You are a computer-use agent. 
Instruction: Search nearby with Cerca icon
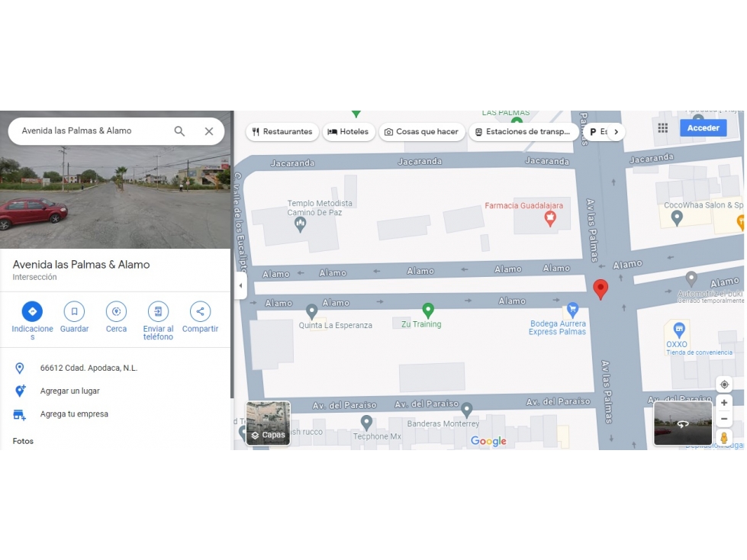pyautogui.click(x=116, y=311)
